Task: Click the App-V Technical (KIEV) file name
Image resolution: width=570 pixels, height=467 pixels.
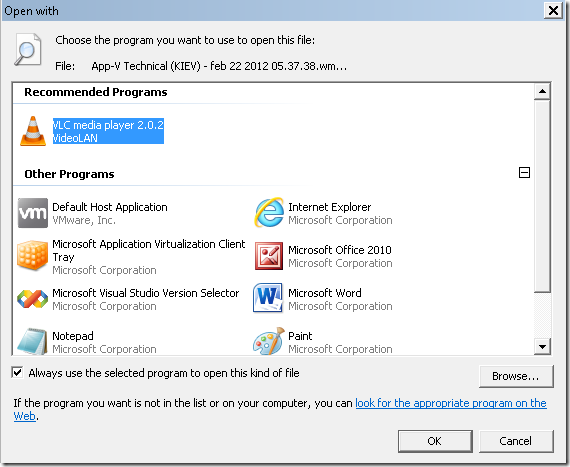Action: click(219, 66)
